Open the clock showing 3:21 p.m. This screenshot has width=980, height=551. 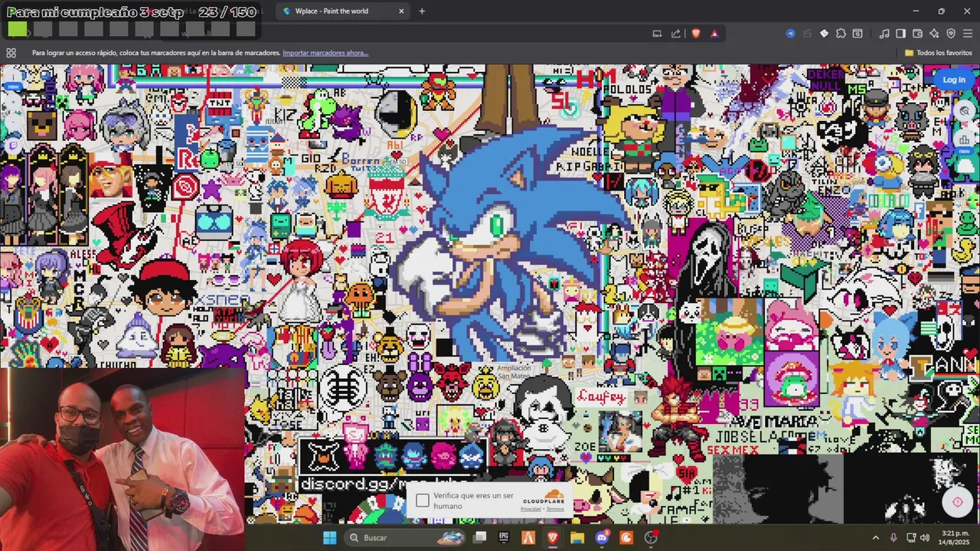(x=954, y=537)
